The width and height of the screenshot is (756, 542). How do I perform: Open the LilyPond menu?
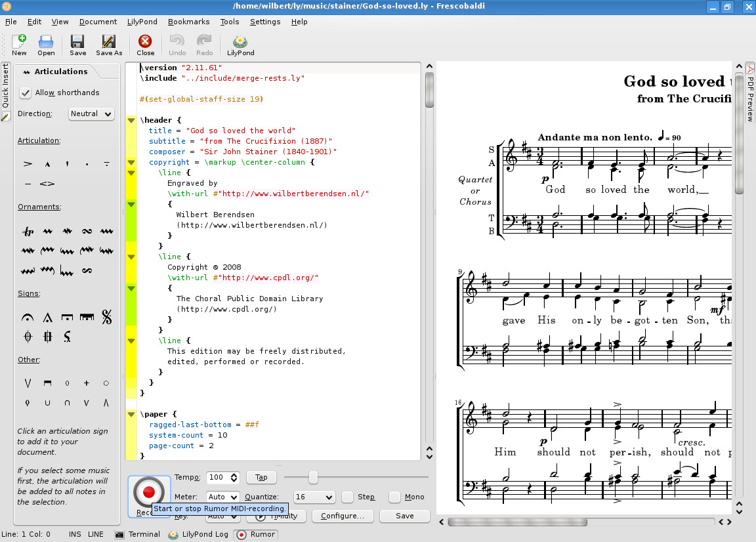(142, 22)
